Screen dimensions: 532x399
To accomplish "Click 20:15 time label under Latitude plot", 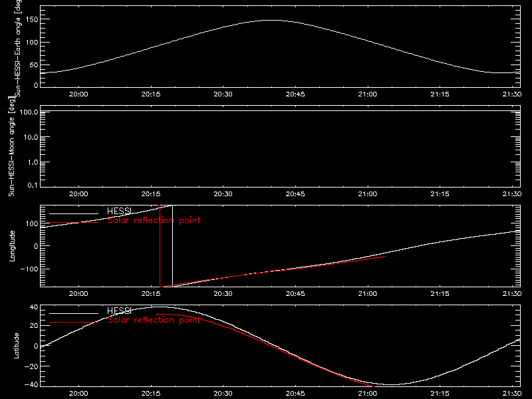I will click(151, 393).
